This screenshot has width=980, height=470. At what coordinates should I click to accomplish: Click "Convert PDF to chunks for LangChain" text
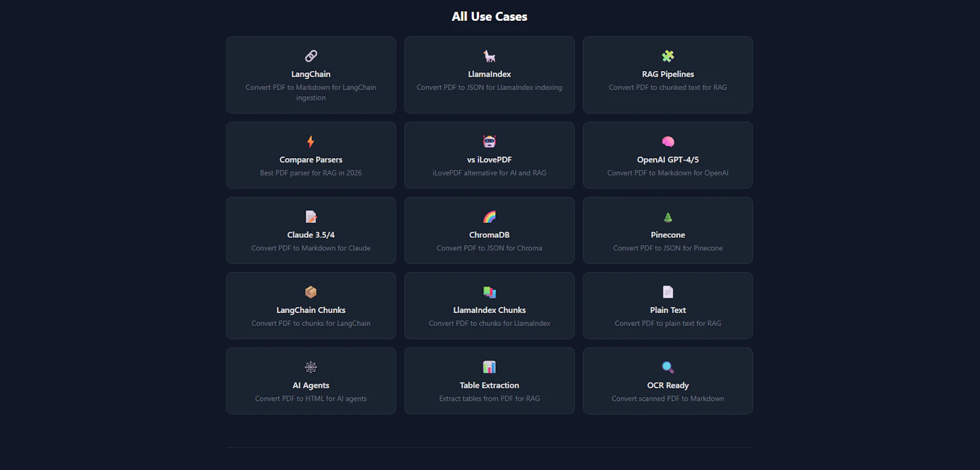pos(311,324)
